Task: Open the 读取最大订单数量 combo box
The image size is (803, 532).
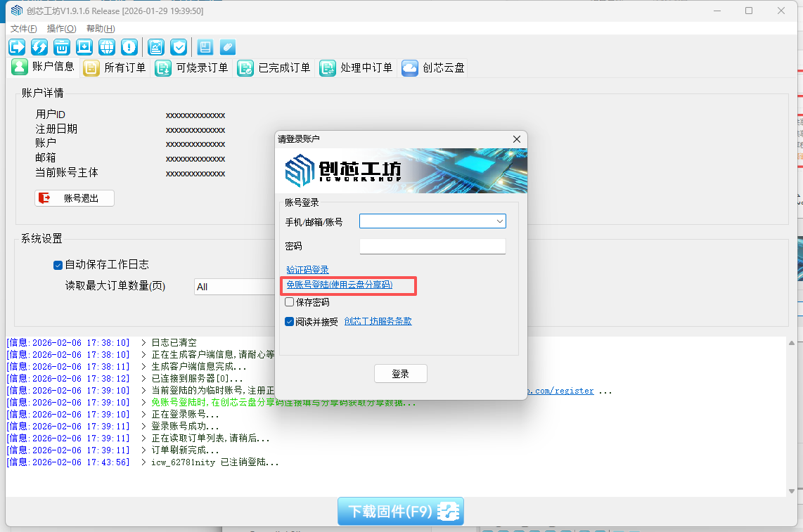Action: click(x=232, y=287)
